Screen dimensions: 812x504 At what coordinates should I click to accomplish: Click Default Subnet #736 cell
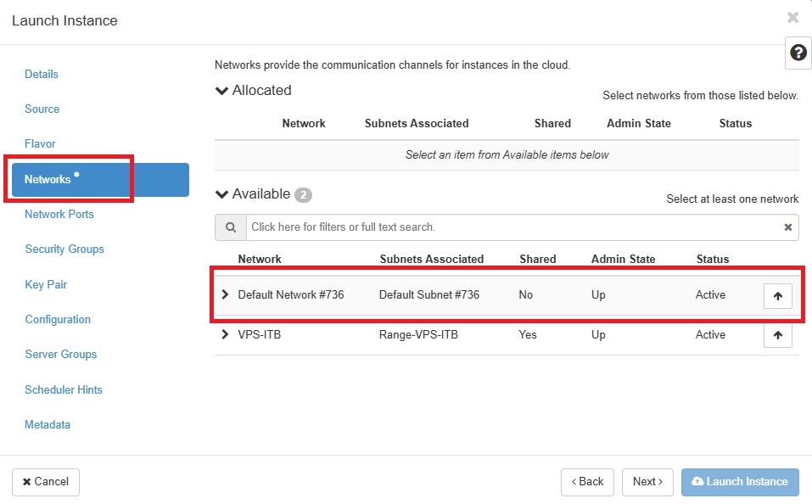point(428,294)
